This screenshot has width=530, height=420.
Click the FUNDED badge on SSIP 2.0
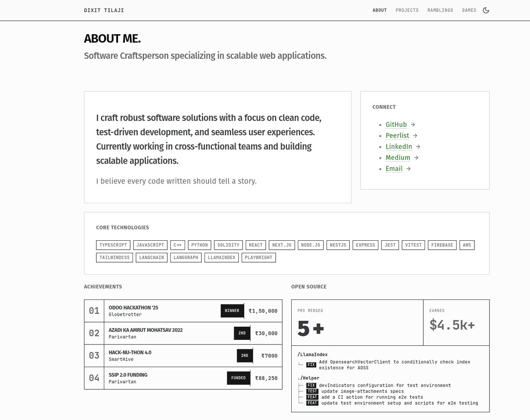[x=238, y=378]
